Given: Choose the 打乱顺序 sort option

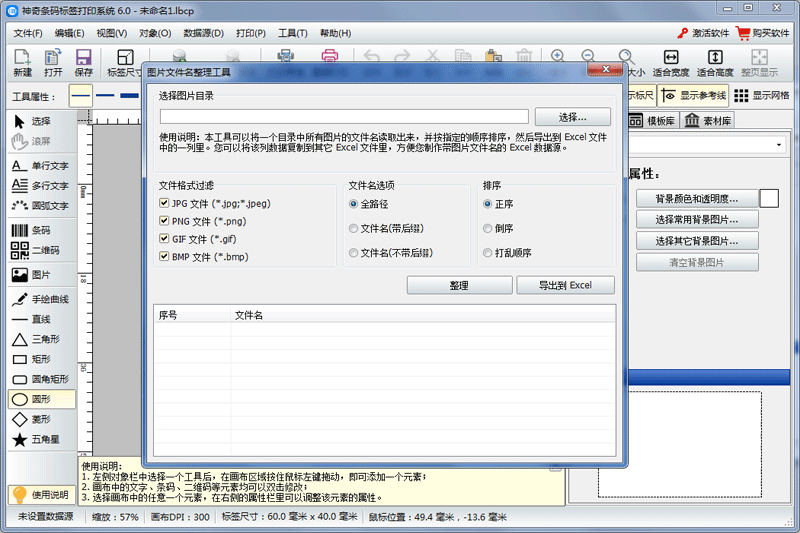Looking at the screenshot, I should point(488,254).
